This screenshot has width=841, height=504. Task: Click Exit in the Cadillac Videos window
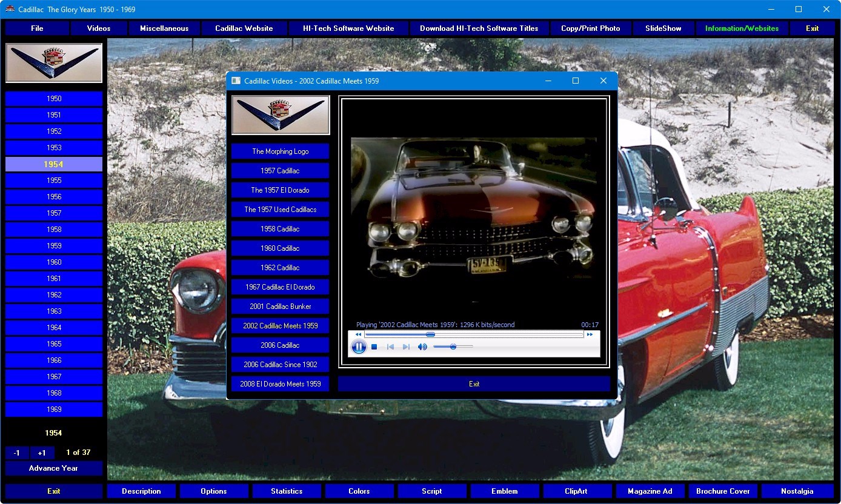coord(474,384)
